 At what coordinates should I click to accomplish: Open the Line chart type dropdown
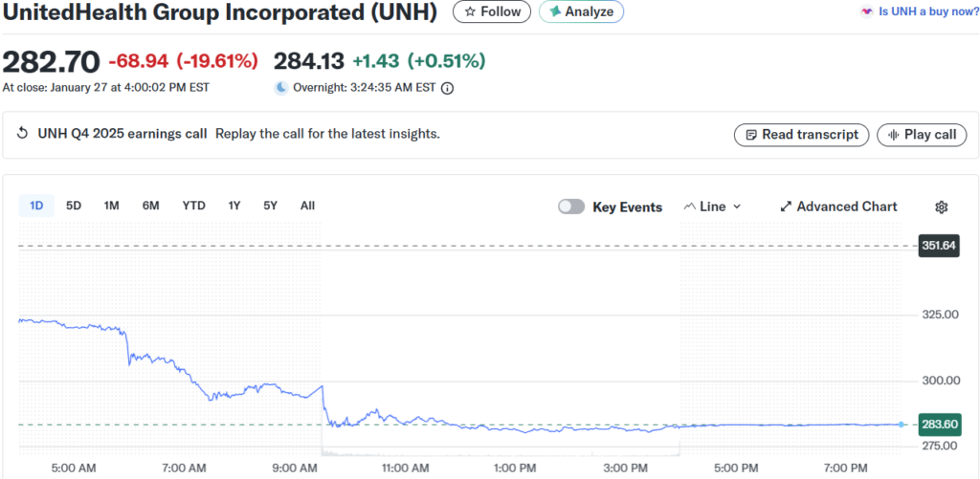pos(713,207)
